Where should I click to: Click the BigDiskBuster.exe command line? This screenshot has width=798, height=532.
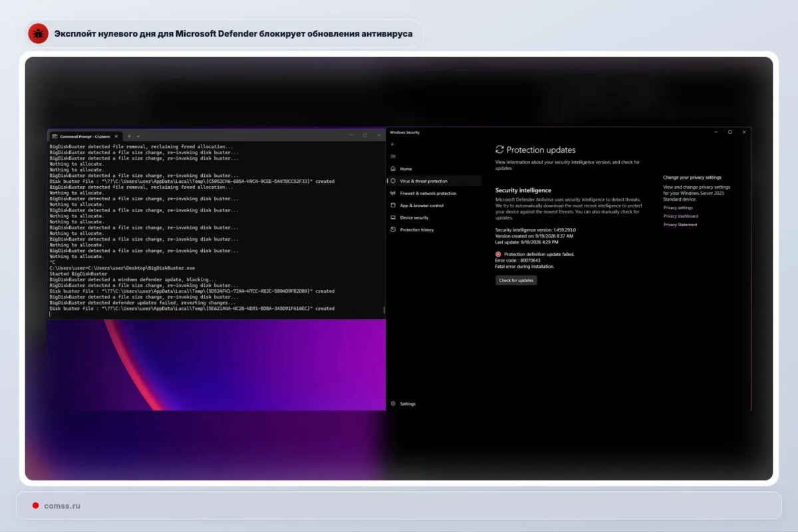[x=122, y=268]
